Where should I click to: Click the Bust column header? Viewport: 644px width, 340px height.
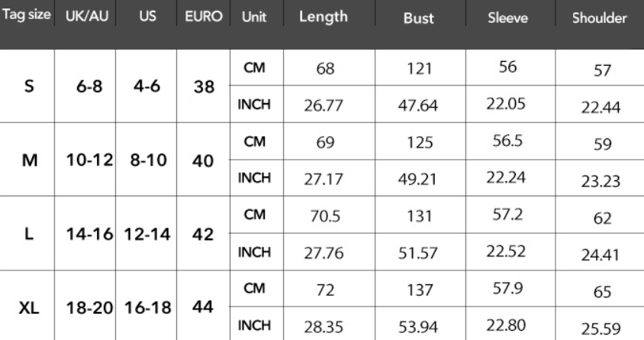point(418,18)
